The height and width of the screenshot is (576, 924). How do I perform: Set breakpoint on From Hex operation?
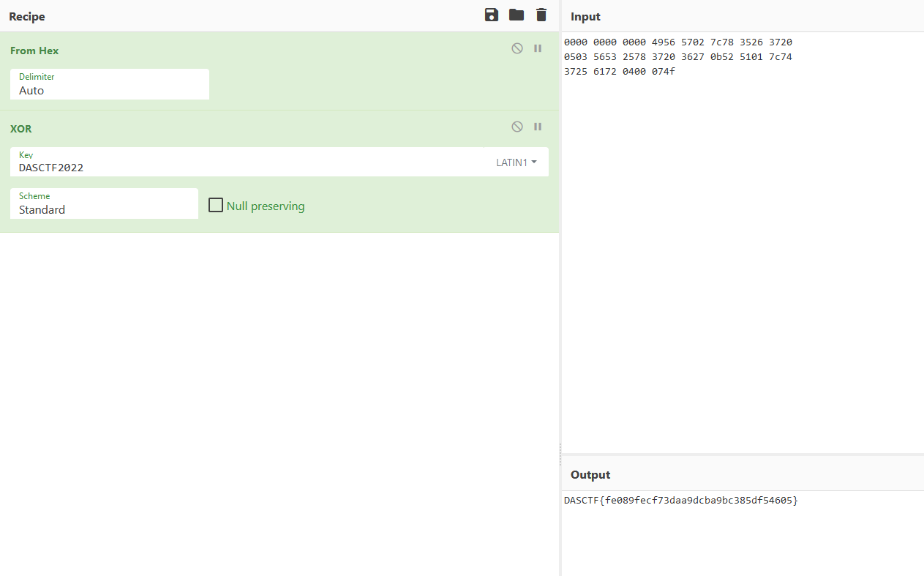point(538,48)
